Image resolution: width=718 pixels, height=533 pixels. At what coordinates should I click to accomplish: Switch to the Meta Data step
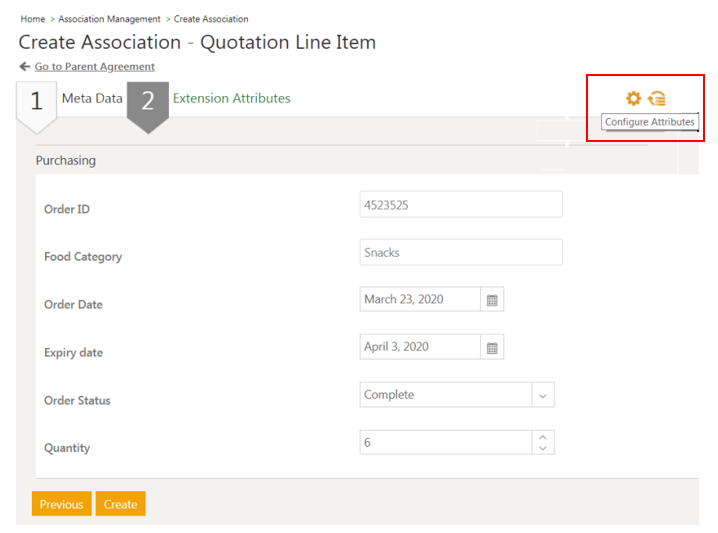(x=92, y=99)
